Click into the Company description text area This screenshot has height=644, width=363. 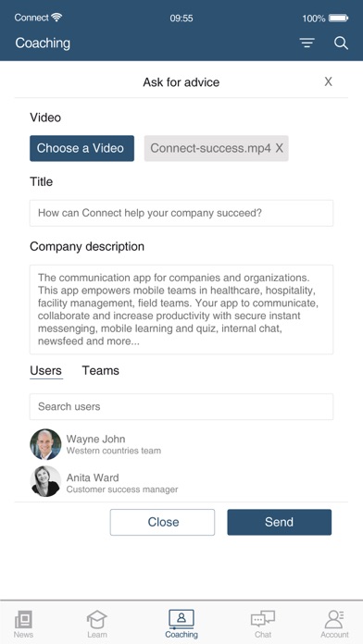pyautogui.click(x=181, y=310)
